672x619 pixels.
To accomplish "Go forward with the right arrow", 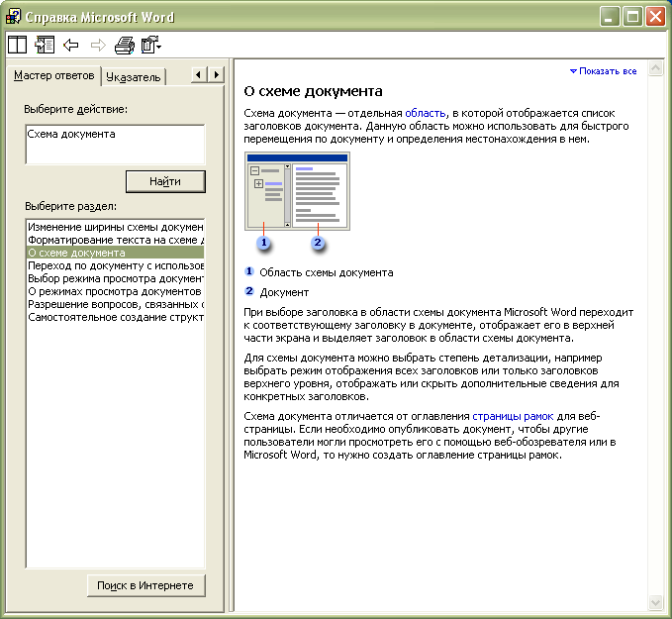I will [x=98, y=45].
